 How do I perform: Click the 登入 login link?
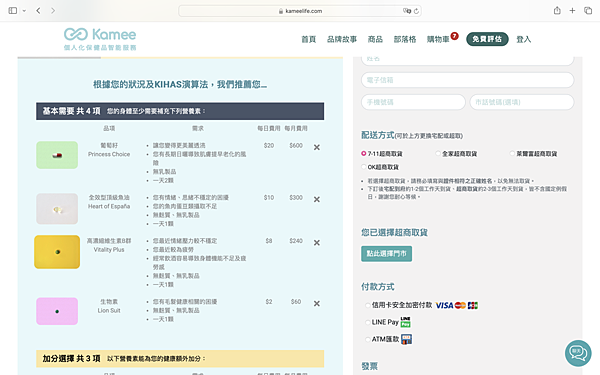523,39
